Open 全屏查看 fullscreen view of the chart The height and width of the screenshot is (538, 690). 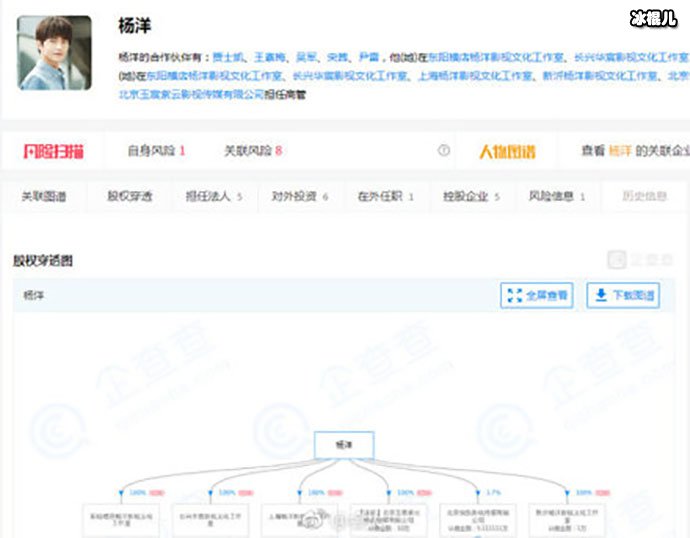point(536,295)
